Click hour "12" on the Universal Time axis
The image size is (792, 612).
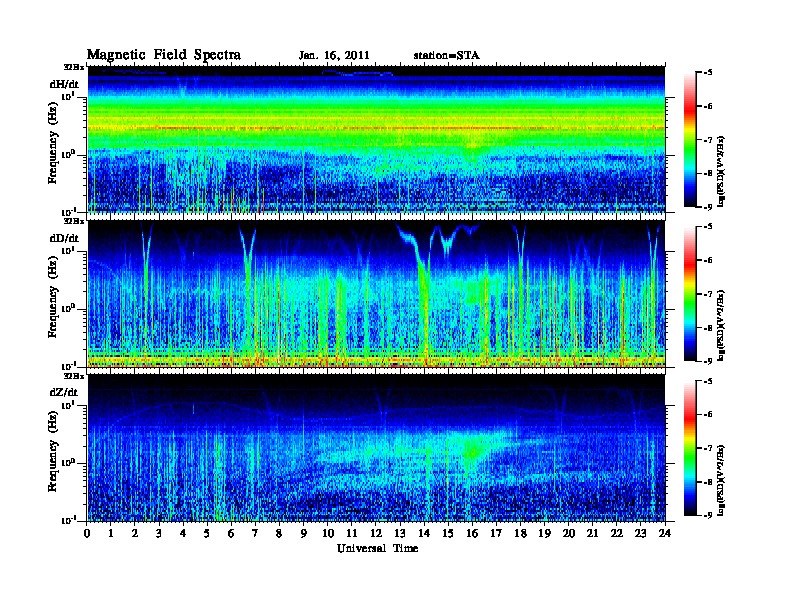376,533
